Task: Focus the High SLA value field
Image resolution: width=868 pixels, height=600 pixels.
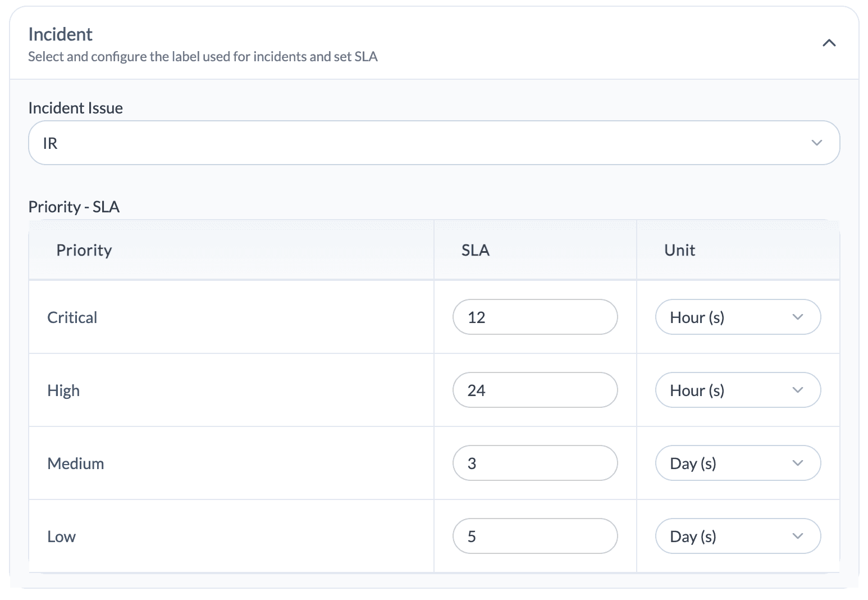Action: [534, 390]
